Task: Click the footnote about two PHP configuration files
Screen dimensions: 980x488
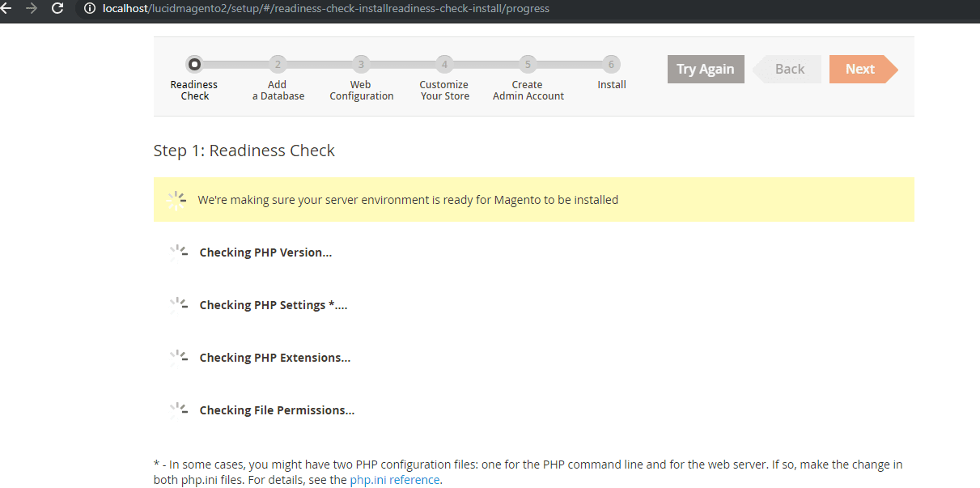Action: (x=528, y=472)
